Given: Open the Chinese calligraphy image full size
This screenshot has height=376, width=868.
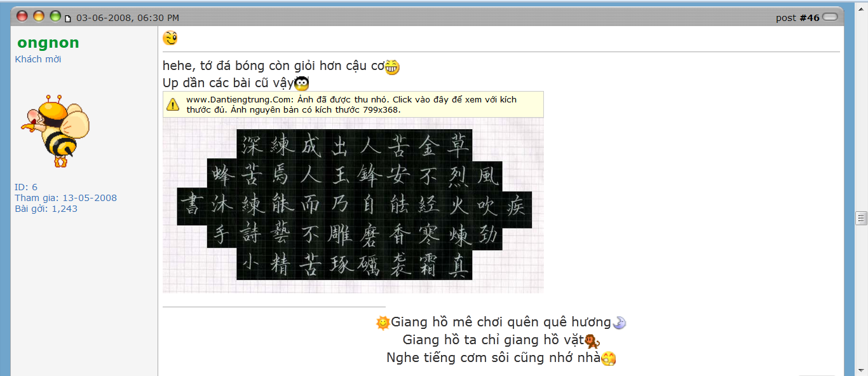Looking at the screenshot, I should 353,205.
